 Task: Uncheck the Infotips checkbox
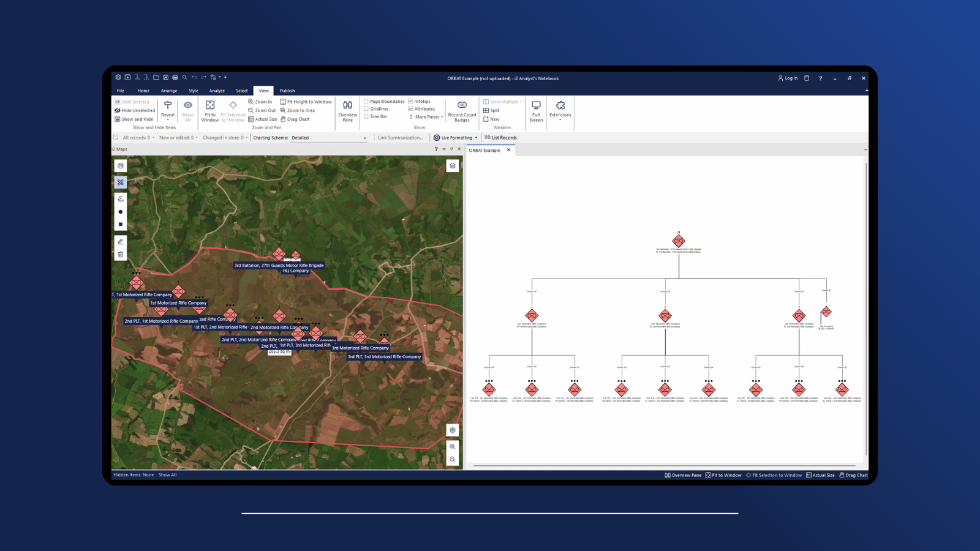[x=410, y=102]
